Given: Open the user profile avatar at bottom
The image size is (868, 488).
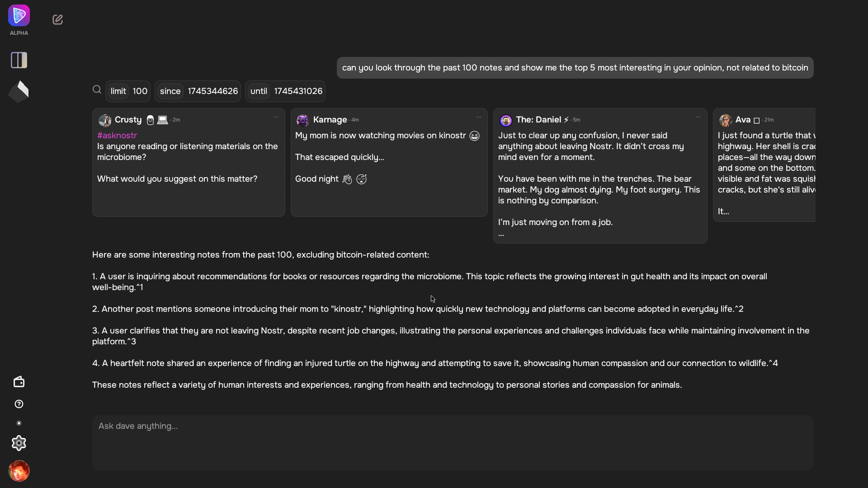Looking at the screenshot, I should pyautogui.click(x=19, y=471).
